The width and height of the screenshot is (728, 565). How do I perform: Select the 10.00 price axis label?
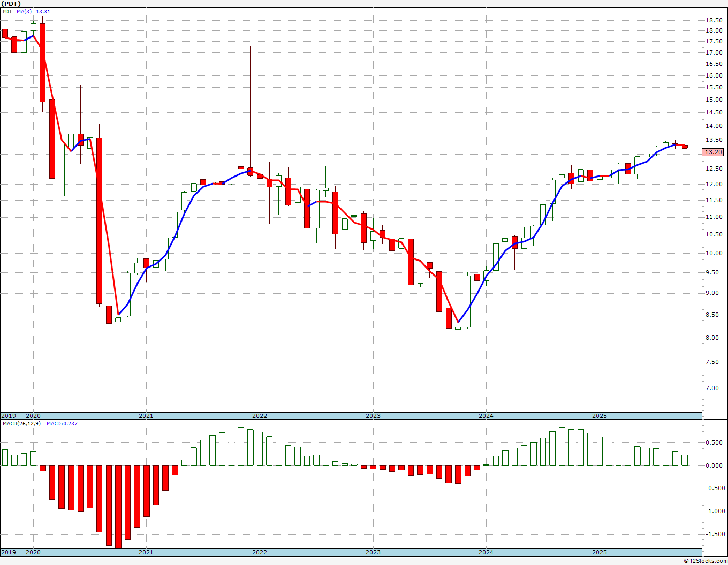(x=713, y=253)
